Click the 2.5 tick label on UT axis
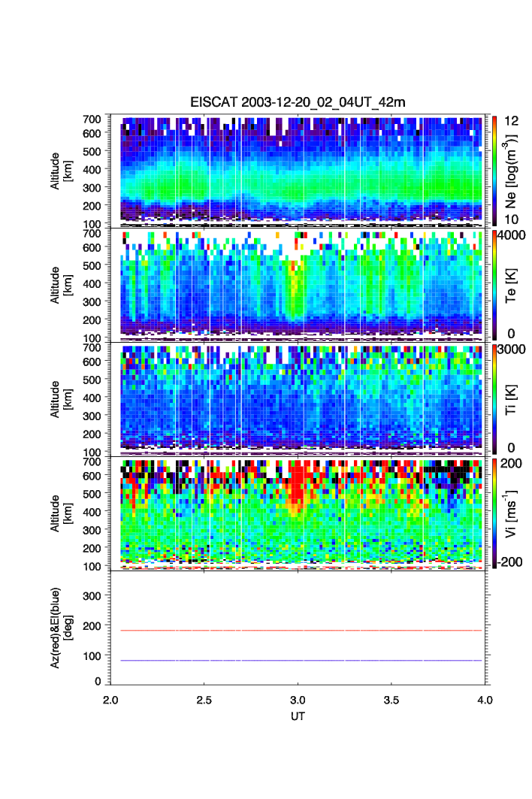 [204, 699]
